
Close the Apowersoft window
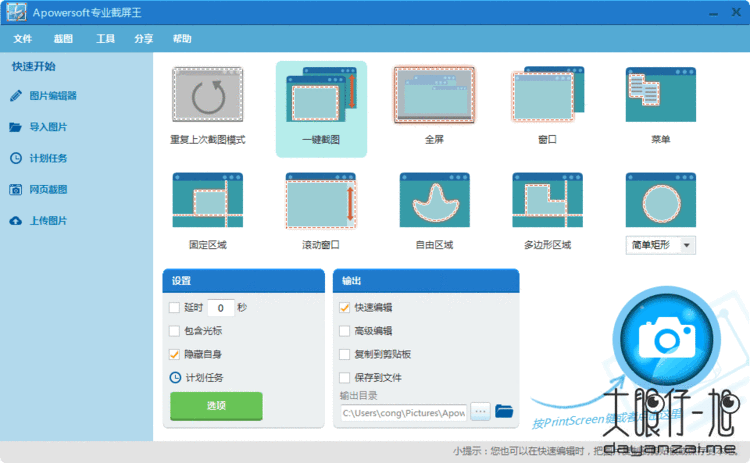736,12
